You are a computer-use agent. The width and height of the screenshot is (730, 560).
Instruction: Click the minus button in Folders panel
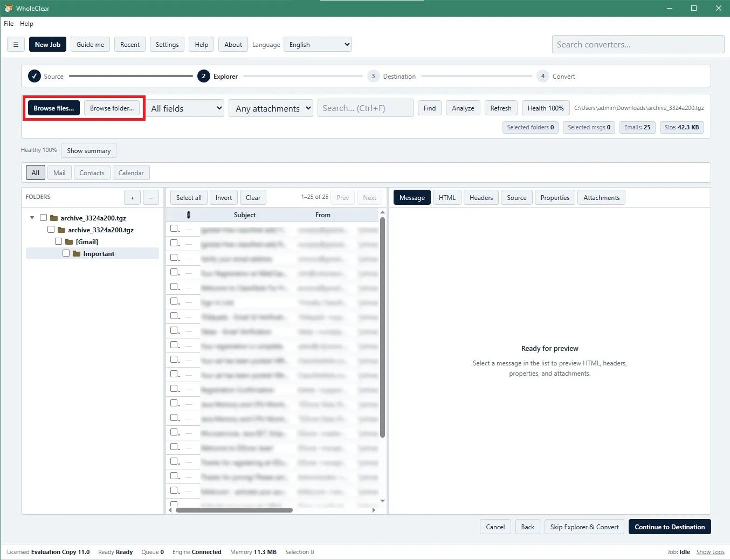(151, 198)
